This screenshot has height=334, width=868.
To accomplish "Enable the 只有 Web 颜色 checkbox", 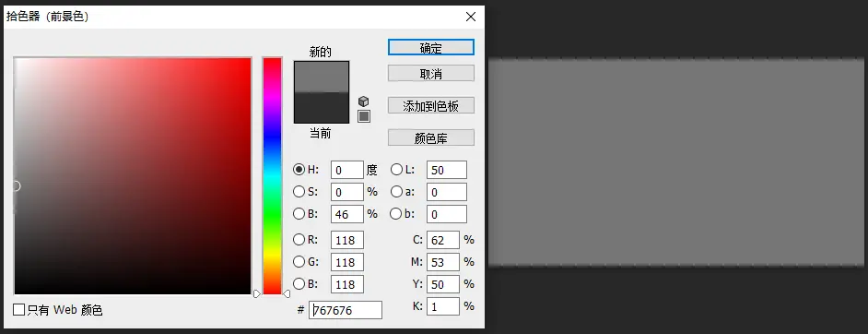I will click(x=18, y=310).
